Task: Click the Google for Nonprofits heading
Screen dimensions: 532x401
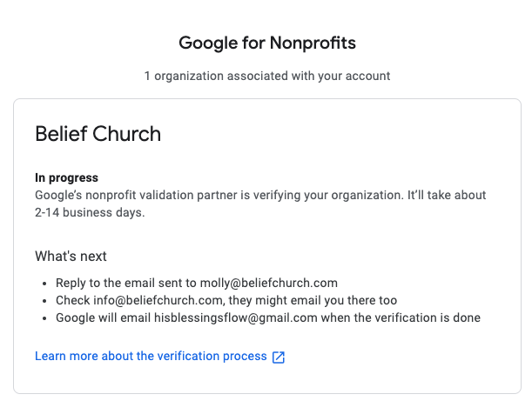Action: pos(267,43)
